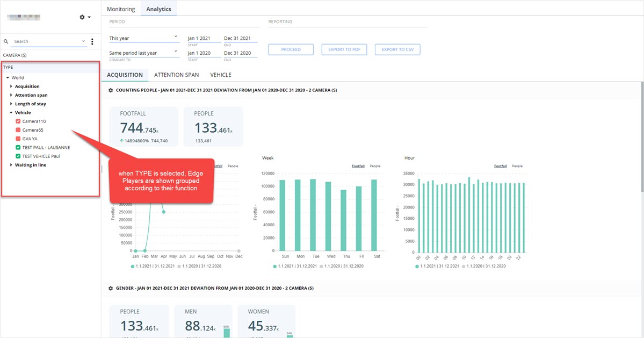This screenshot has height=338, width=644.
Task: Expand the Acquisition tree node
Action: [11, 87]
